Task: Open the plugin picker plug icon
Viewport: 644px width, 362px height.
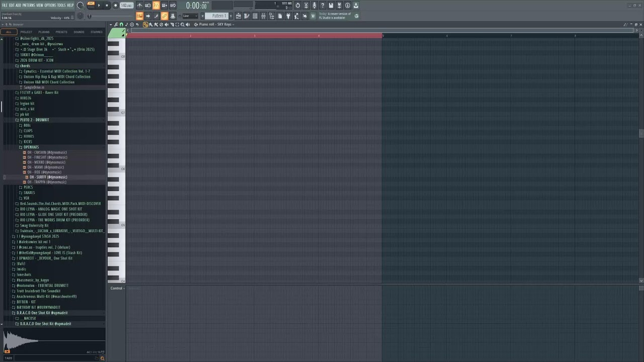Action: (x=288, y=16)
